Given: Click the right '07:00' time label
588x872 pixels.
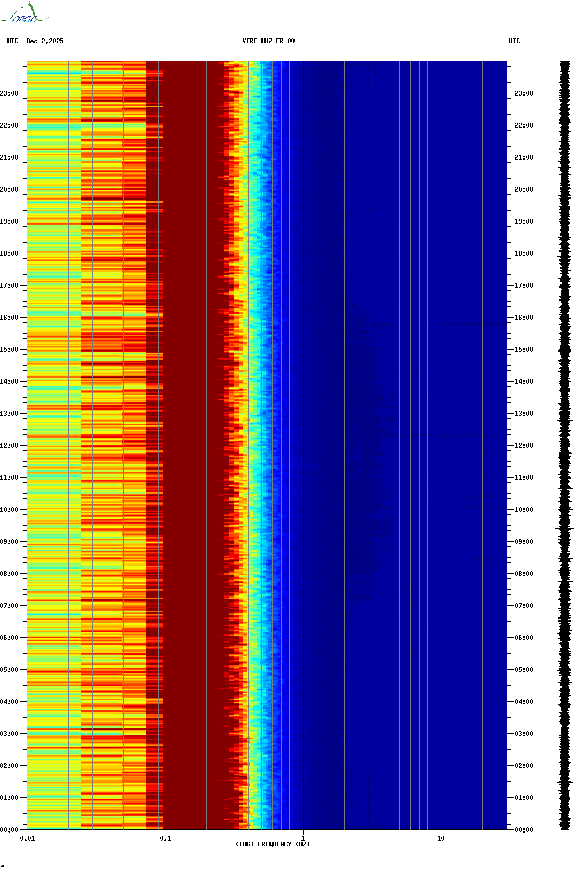Looking at the screenshot, I should coord(524,606).
